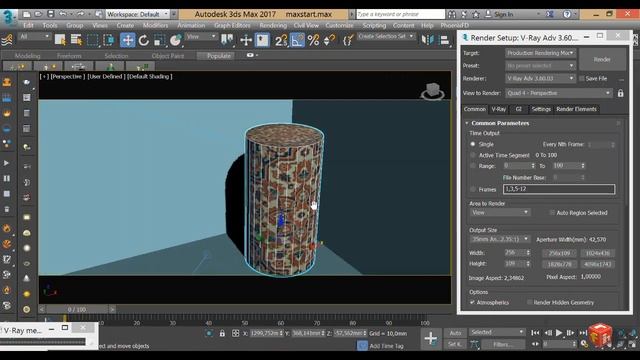The width and height of the screenshot is (640, 360).
Task: Click the viewport ViewCube
Action: [433, 91]
